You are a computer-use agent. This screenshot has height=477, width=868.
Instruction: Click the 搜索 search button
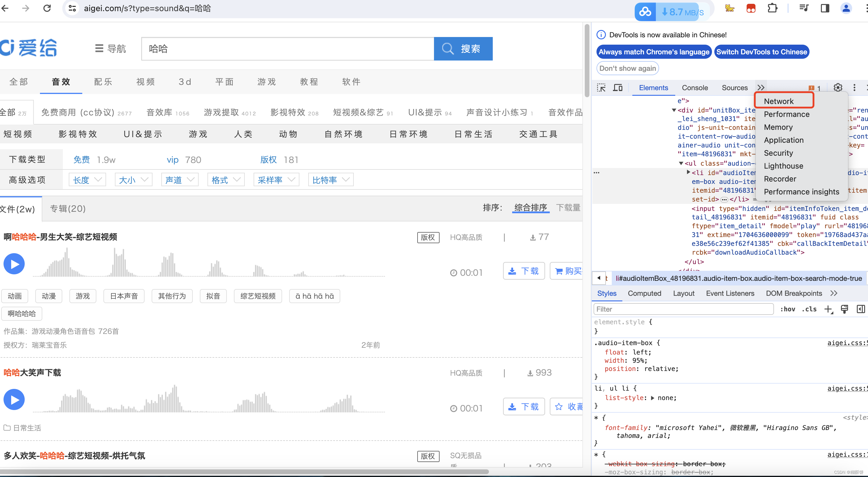point(463,49)
